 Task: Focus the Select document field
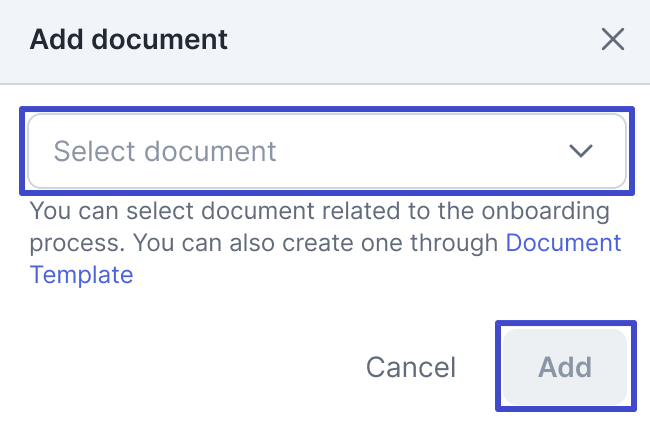tap(327, 151)
